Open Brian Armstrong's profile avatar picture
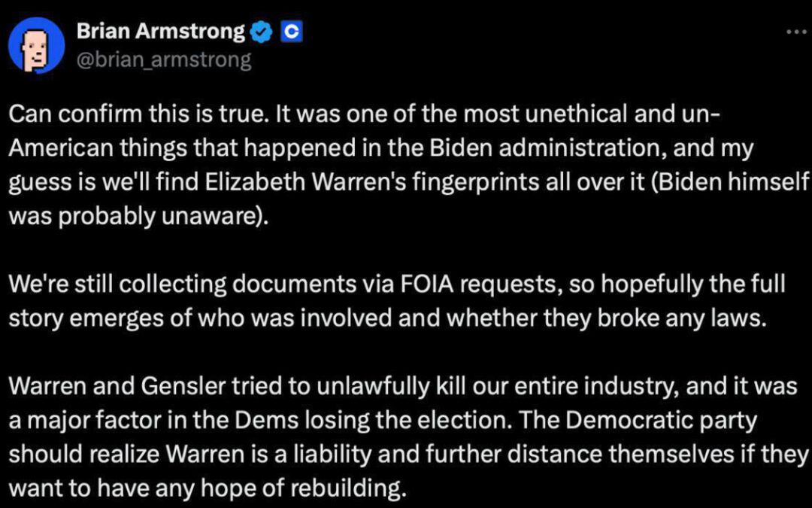This screenshot has width=812, height=508. 36,45
